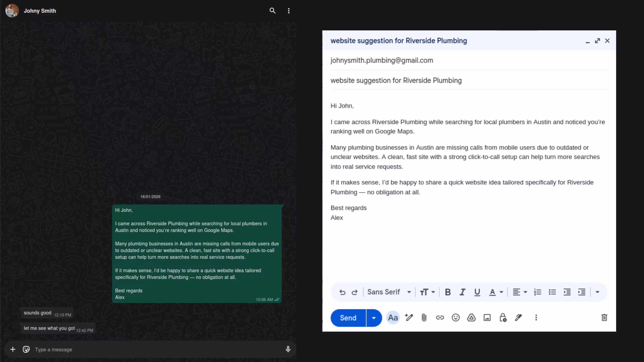644x362 pixels.
Task: Discard the draft with the trash icon
Action: [604, 318]
